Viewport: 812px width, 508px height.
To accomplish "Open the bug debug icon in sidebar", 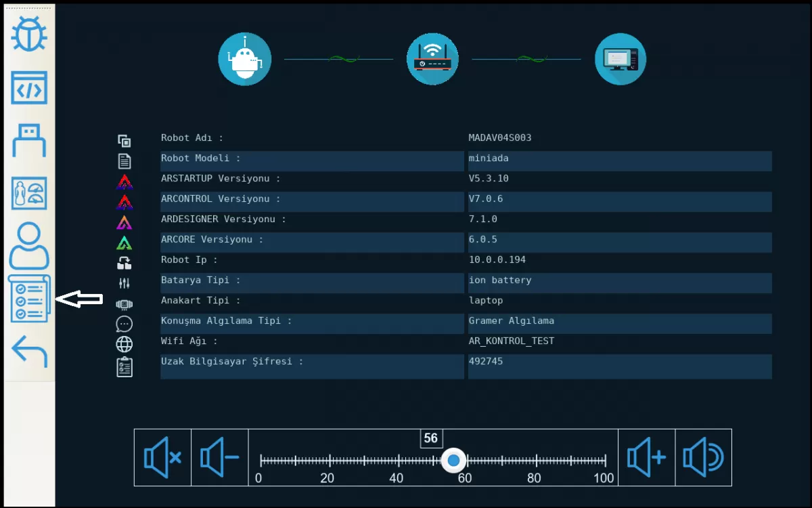I will 29,35.
